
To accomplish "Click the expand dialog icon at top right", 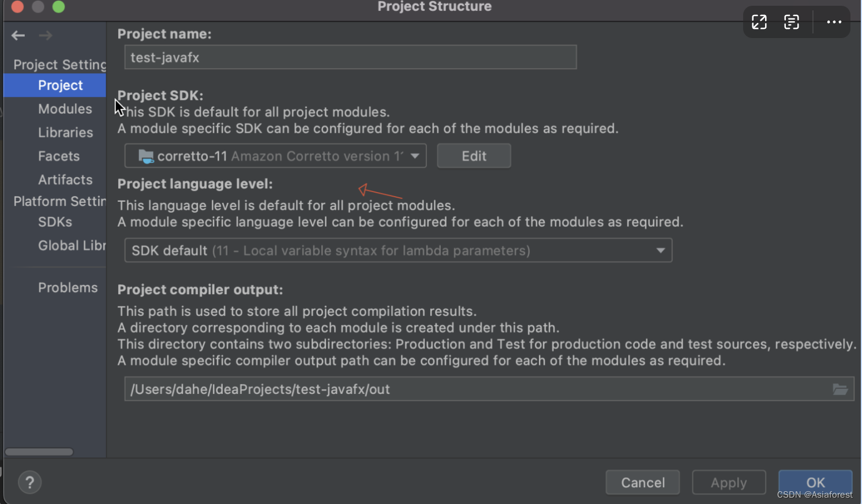I will (759, 22).
